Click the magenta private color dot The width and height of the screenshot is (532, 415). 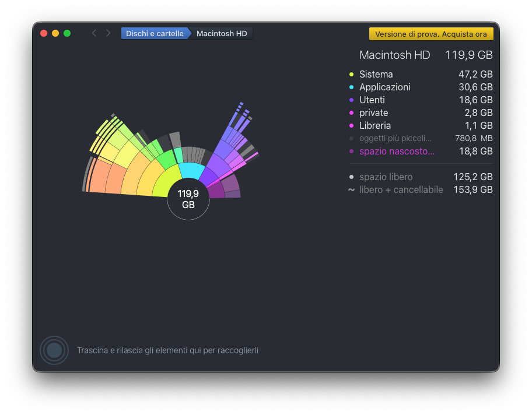(x=352, y=113)
